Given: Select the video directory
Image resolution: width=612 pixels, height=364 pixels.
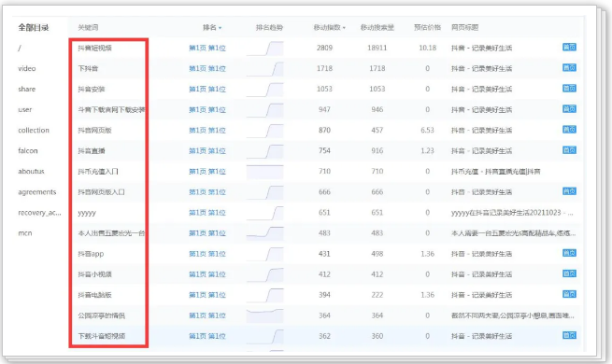Looking at the screenshot, I should 27,68.
